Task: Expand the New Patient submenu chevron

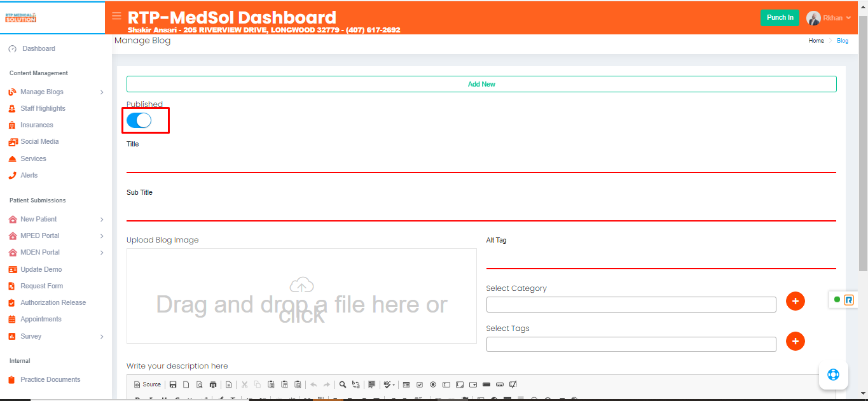Action: [102, 220]
